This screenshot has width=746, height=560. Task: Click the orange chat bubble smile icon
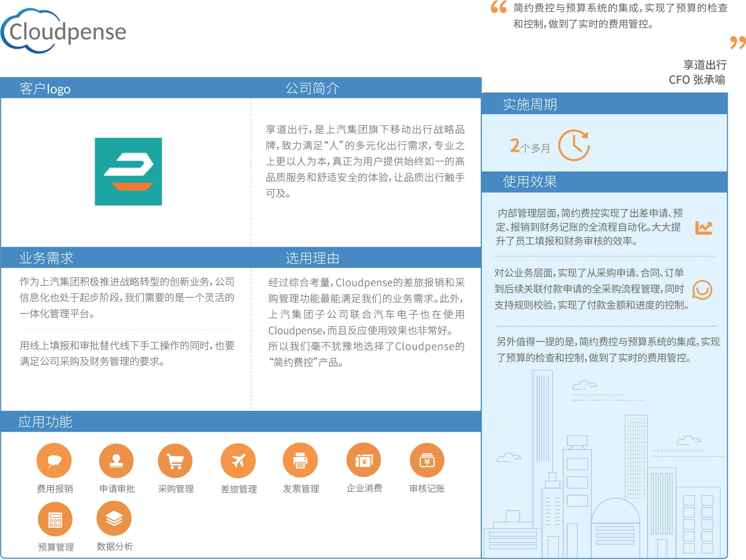pos(702,289)
